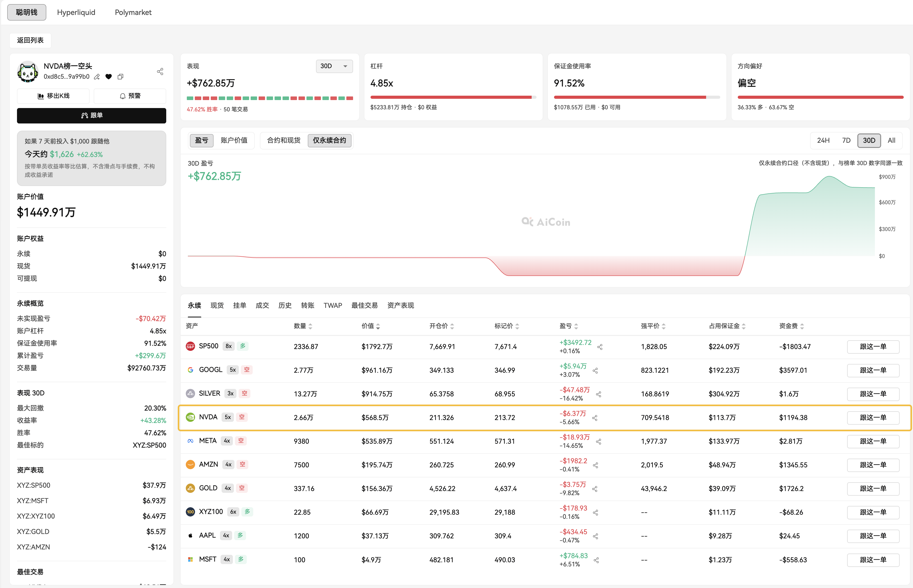This screenshot has width=913, height=588.
Task: Share the SP500 position profit
Action: (600, 347)
